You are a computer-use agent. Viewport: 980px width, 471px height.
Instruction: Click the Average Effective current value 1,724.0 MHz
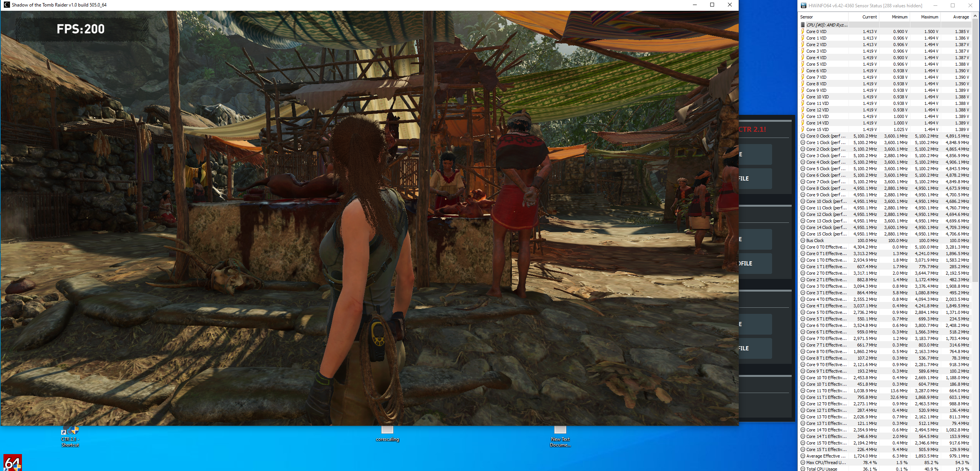coord(865,456)
